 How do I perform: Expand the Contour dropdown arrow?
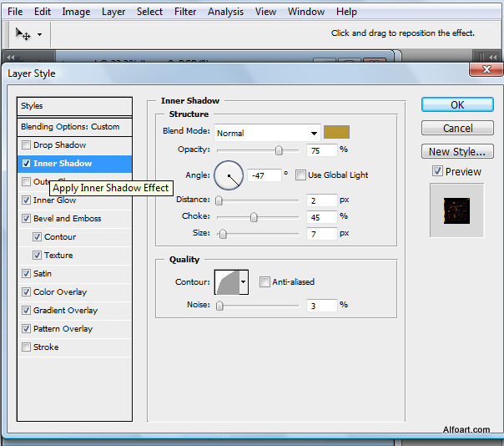[244, 282]
